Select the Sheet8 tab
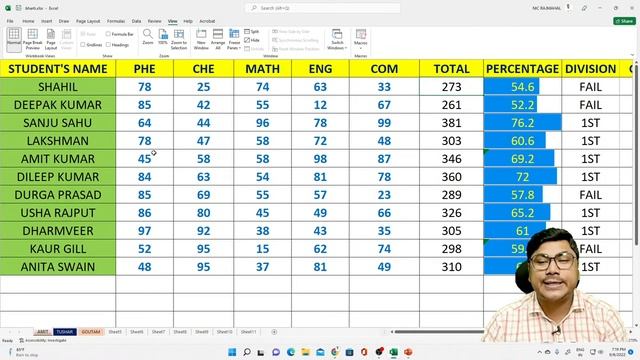This screenshot has height=360, width=640. pos(180,332)
